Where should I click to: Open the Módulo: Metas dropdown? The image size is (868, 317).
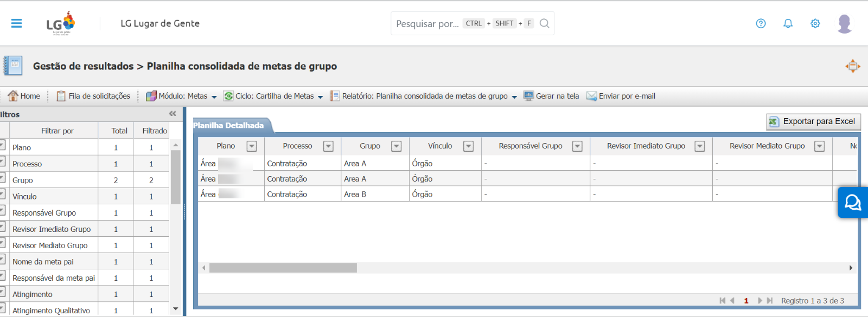click(x=181, y=96)
